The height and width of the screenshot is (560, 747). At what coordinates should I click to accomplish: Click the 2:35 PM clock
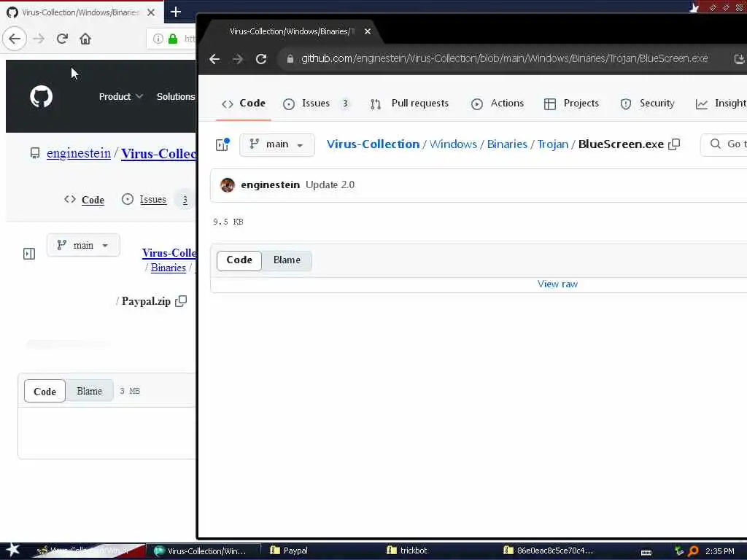click(719, 551)
